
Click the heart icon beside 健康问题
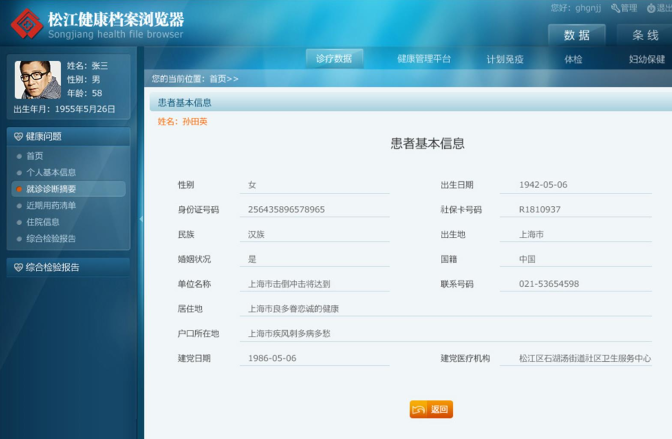(x=18, y=136)
